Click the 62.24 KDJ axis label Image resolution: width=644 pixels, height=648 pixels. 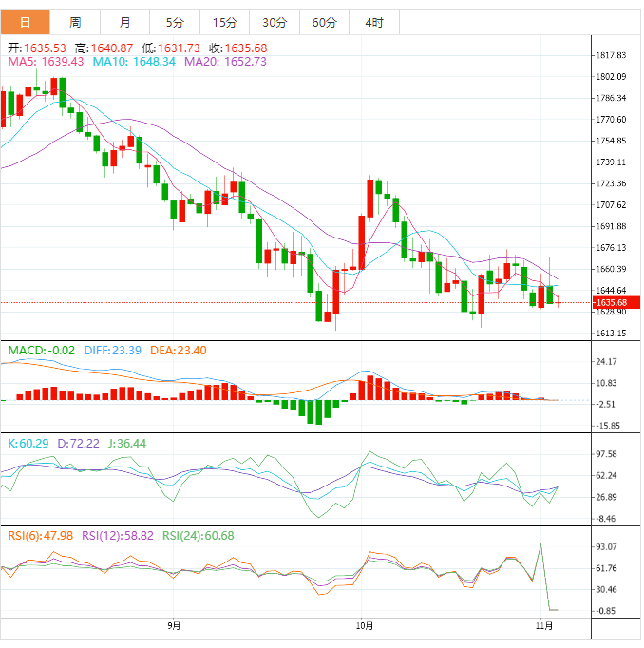(x=606, y=476)
